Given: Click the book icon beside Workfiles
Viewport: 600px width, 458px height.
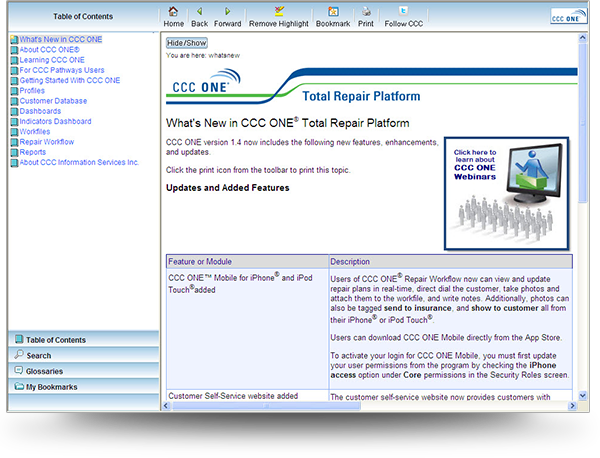Looking at the screenshot, I should [14, 132].
